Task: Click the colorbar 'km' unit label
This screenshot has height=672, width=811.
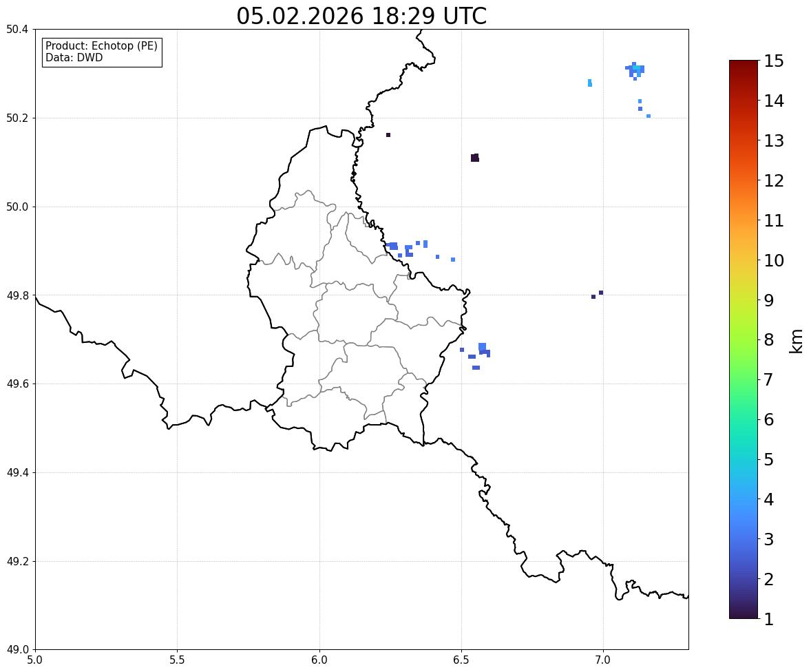Action: 796,341
